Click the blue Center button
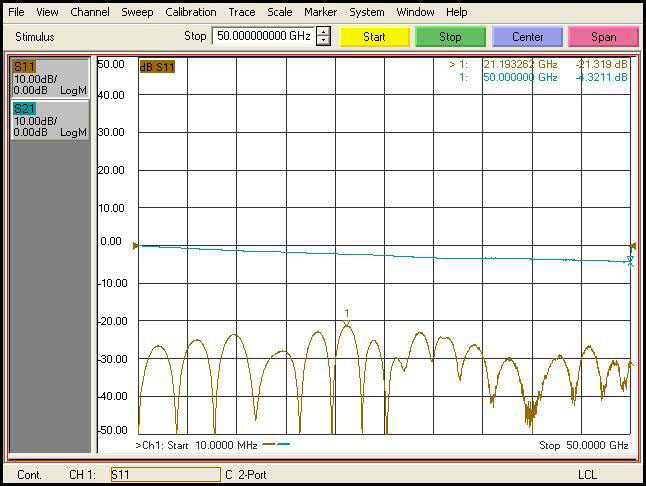This screenshot has width=646, height=486. click(527, 37)
